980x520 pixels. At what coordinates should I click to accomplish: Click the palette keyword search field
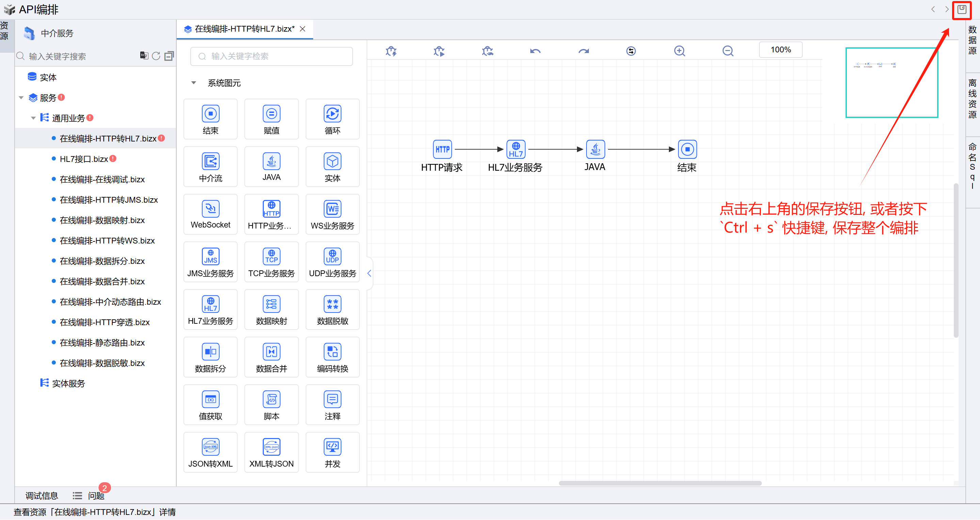(x=271, y=56)
